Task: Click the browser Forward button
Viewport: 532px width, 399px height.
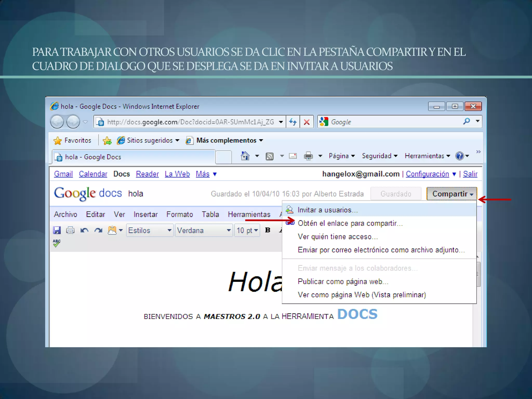Action: click(73, 122)
